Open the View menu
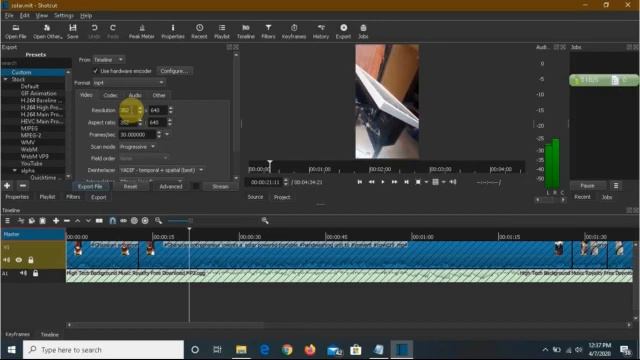The width and height of the screenshot is (640, 360). [x=42, y=16]
